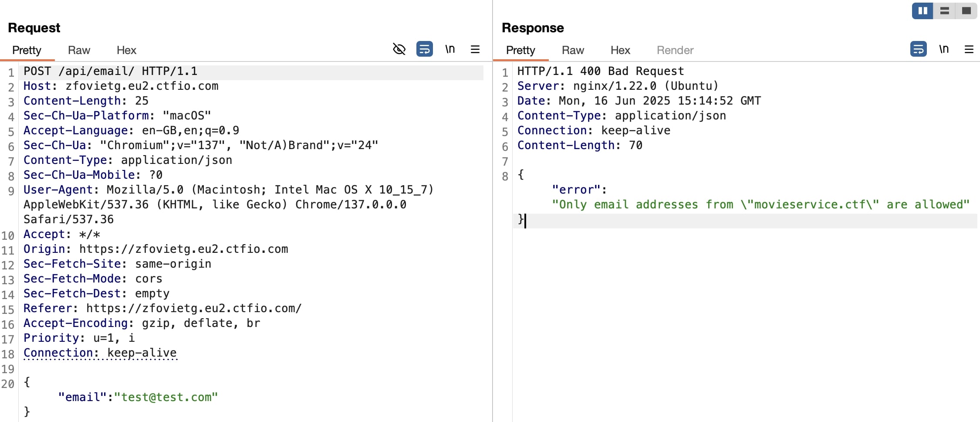
Task: Click the HTTP/1.1 400 Bad Request status line
Action: pos(601,71)
